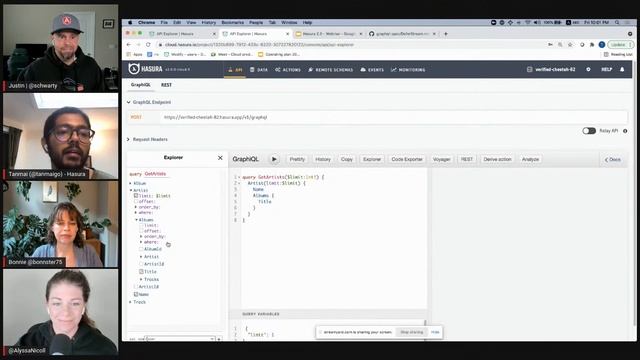Bookmark this page with the star icon
Screen dimensions: 640x360
(570, 44)
